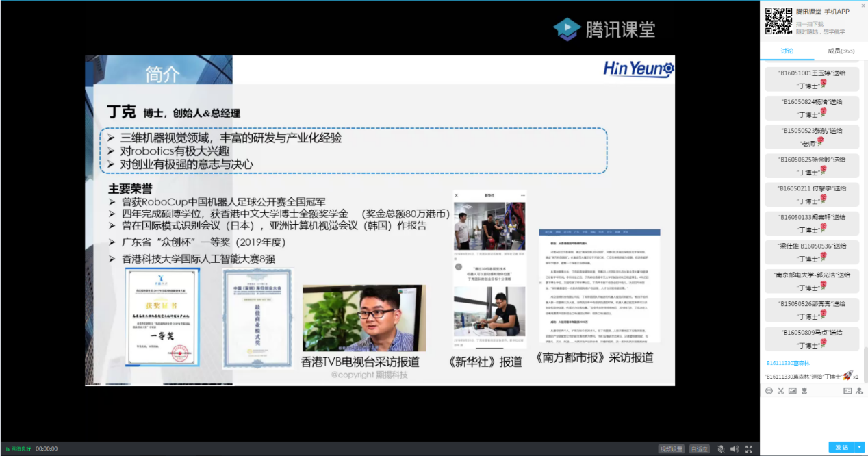The image size is (868, 456).
Task: Click the 发送 button
Action: coord(841,447)
